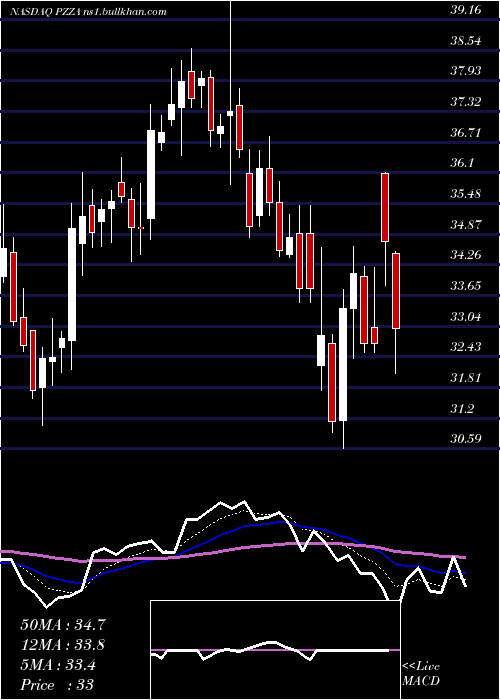The height and width of the screenshot is (700, 500).
Task: Click the tall red candle peaking near 36.1
Action: 385,207
